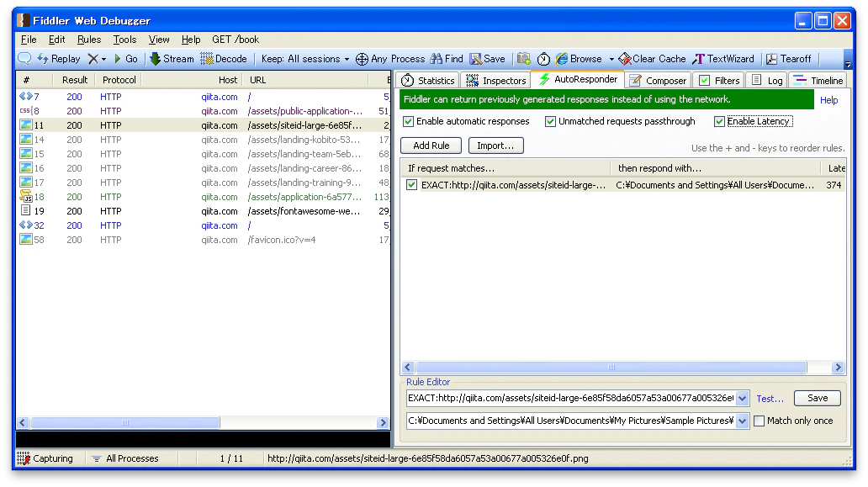Click the Host column header
This screenshot has height=487, width=868.
click(191, 80)
